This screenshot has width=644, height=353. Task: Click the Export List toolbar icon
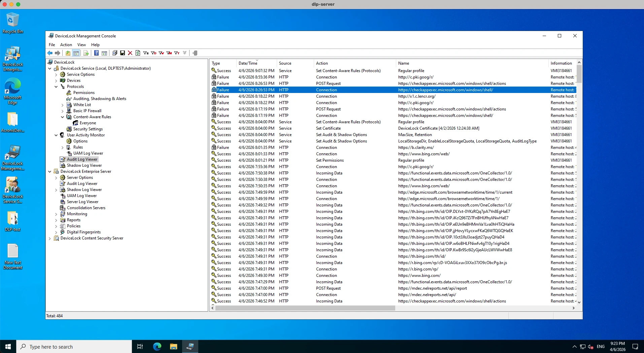pos(86,53)
